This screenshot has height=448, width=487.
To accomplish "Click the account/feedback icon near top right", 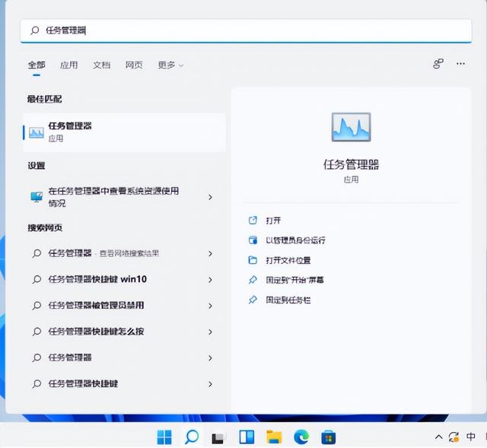I will [438, 64].
